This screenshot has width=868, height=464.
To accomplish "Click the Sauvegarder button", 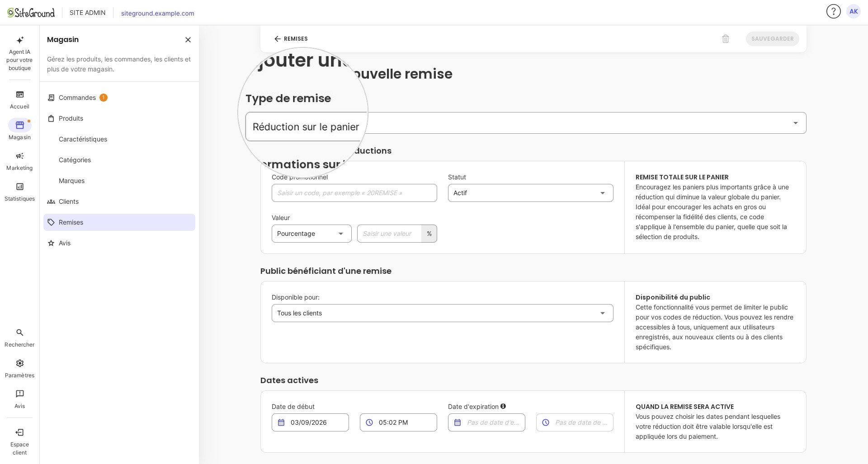I will coord(772,39).
